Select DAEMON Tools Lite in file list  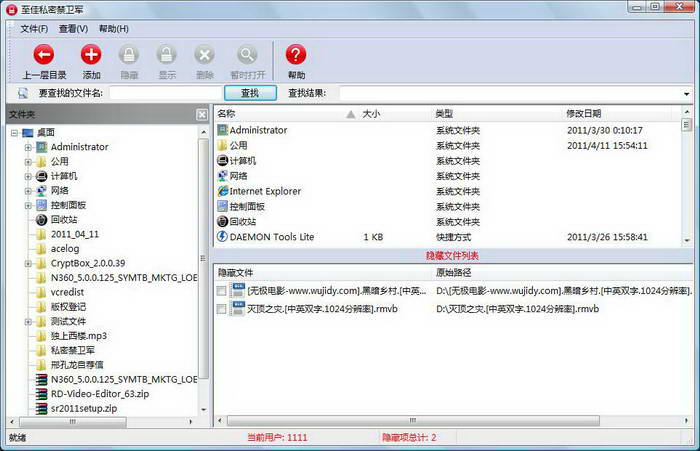coord(271,237)
